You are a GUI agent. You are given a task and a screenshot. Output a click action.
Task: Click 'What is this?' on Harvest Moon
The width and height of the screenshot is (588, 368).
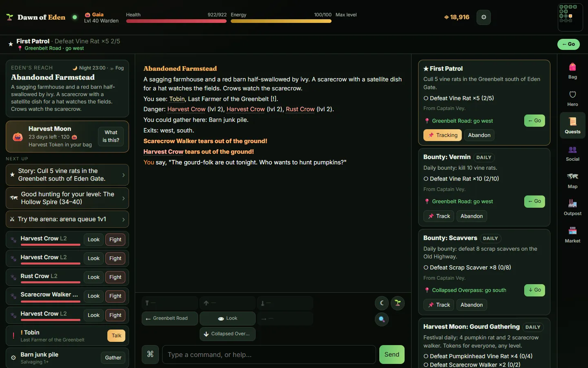(111, 137)
